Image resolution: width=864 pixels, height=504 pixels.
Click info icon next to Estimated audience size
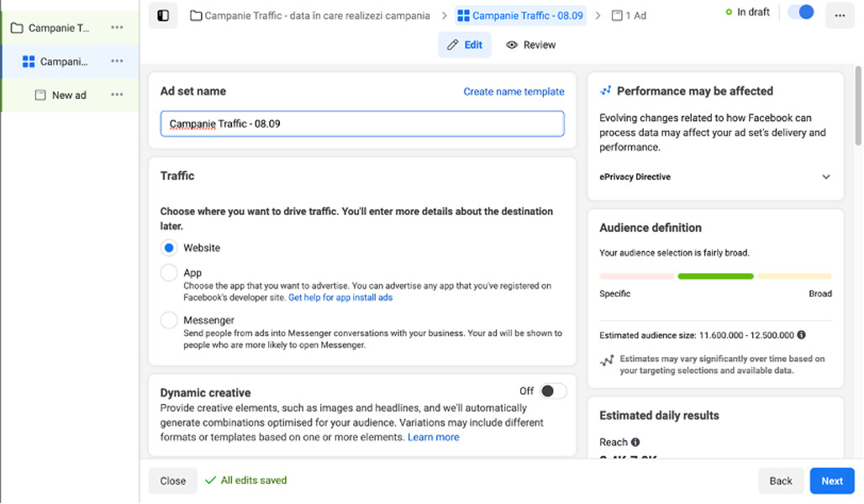tap(801, 335)
